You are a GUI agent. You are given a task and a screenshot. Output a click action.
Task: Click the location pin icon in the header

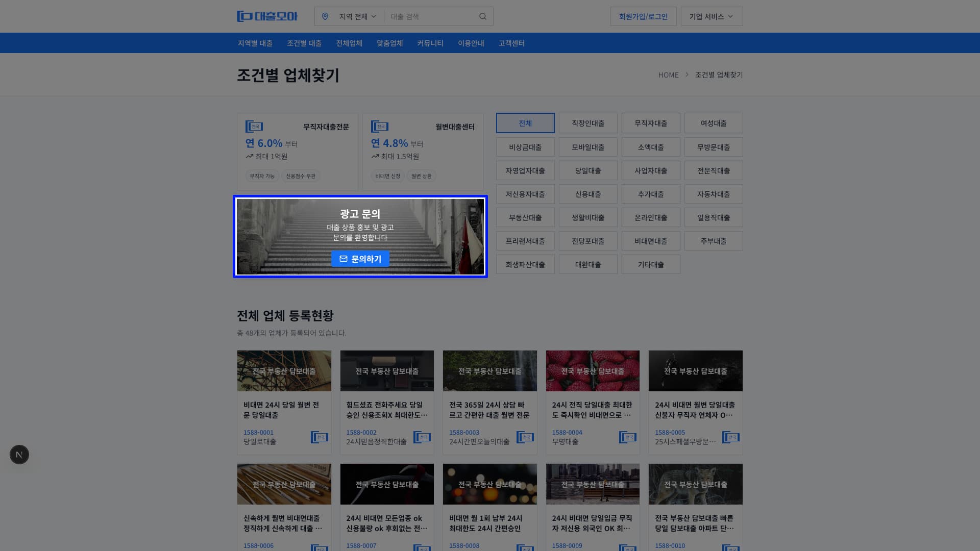pos(326,16)
